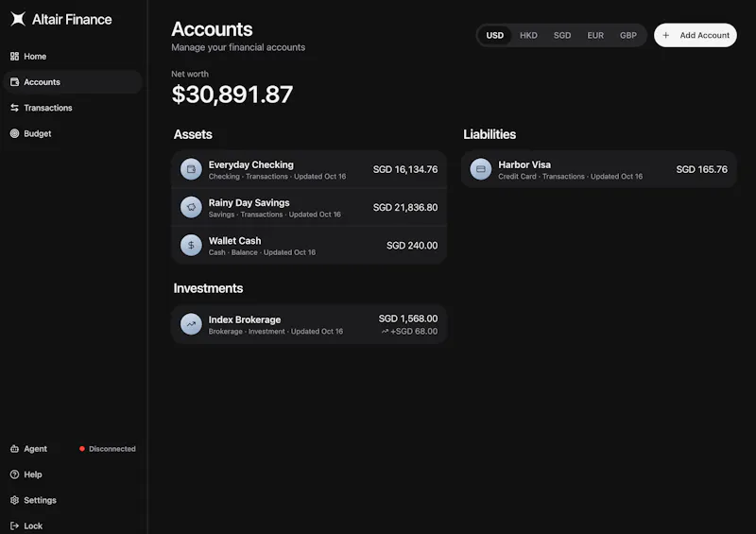This screenshot has width=756, height=534.
Task: Open Rainy Day Savings account
Action: (309, 207)
